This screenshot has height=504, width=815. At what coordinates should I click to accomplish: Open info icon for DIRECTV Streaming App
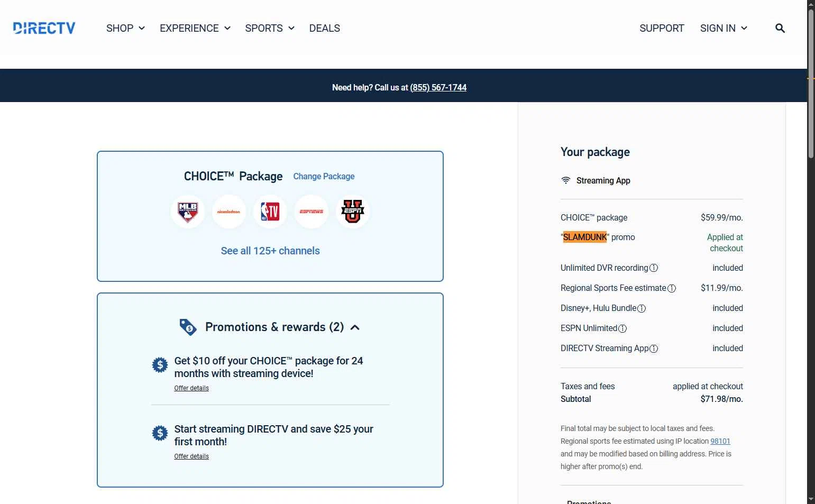pyautogui.click(x=654, y=349)
